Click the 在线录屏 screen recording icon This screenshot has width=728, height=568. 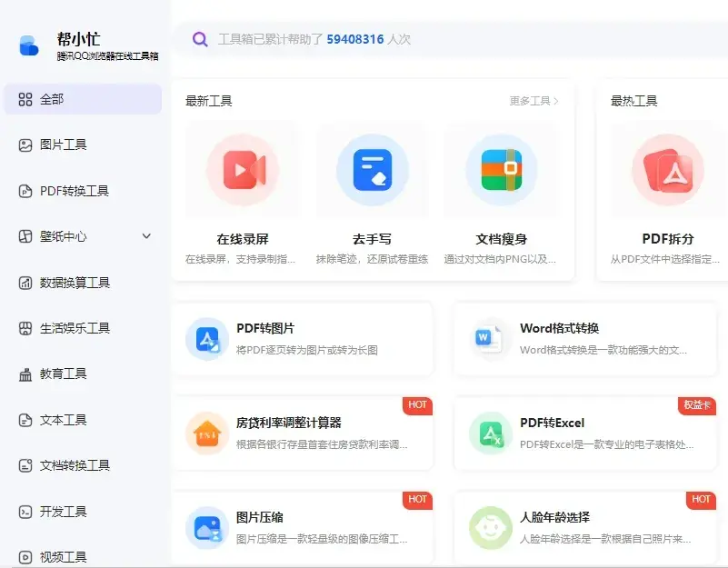(242, 170)
